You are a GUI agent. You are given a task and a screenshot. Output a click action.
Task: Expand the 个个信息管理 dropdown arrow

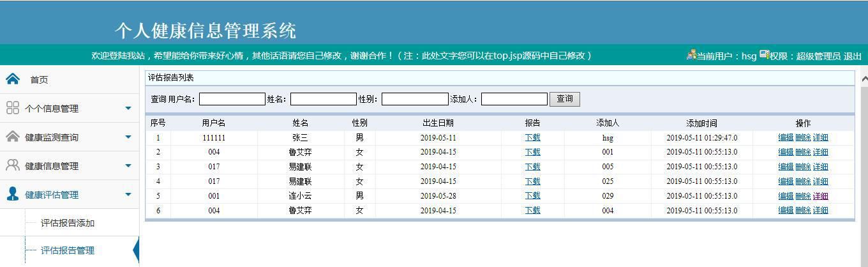(128, 108)
